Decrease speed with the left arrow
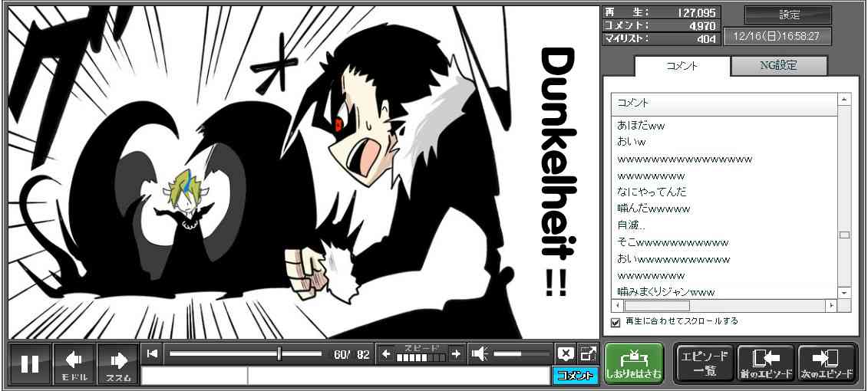 coord(387,353)
